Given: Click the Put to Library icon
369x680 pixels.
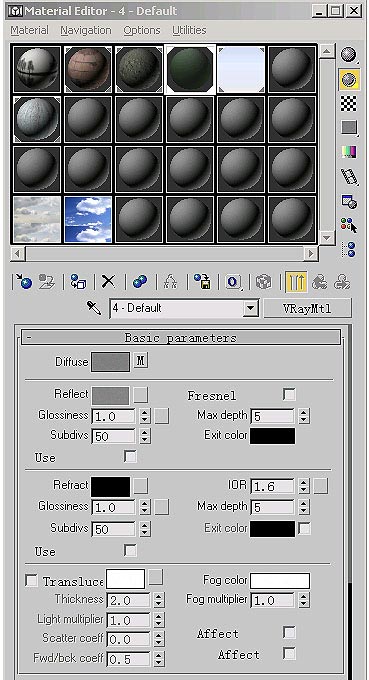Looking at the screenshot, I should pos(202,282).
